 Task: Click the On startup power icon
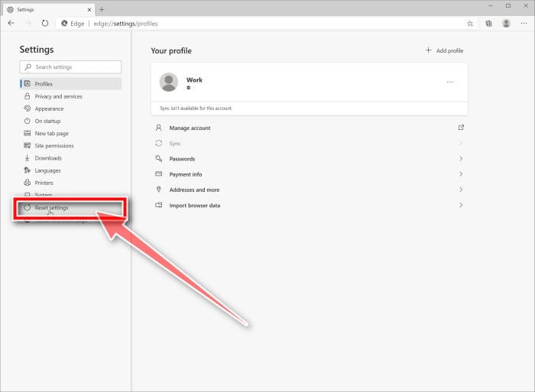coord(28,121)
